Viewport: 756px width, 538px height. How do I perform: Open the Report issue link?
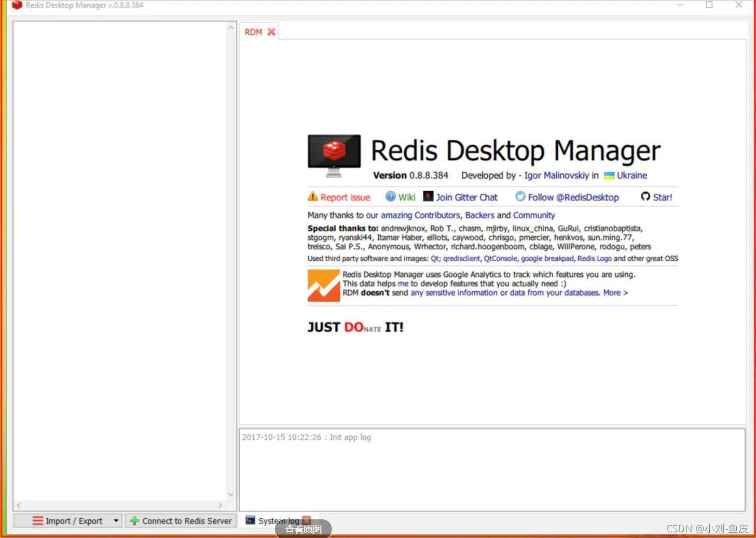(345, 197)
